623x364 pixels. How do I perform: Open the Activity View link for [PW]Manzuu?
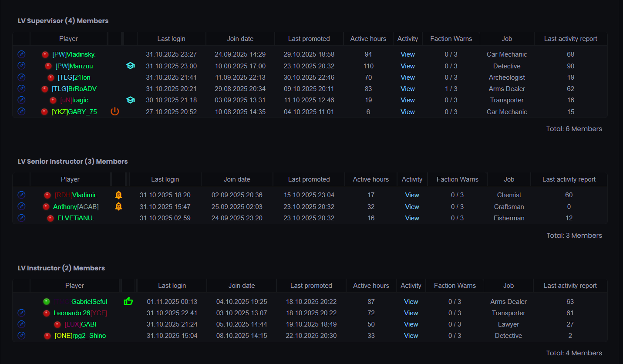tap(408, 66)
